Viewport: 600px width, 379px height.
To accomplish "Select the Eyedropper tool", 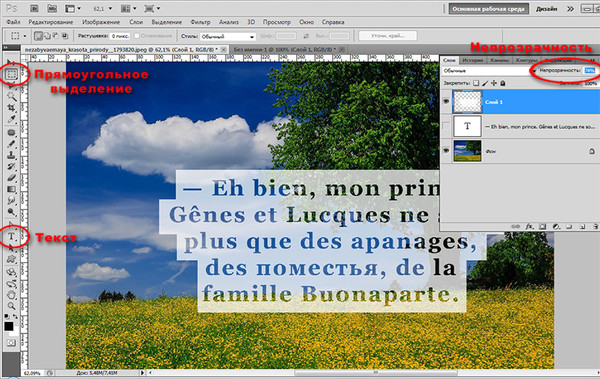I will [11, 119].
